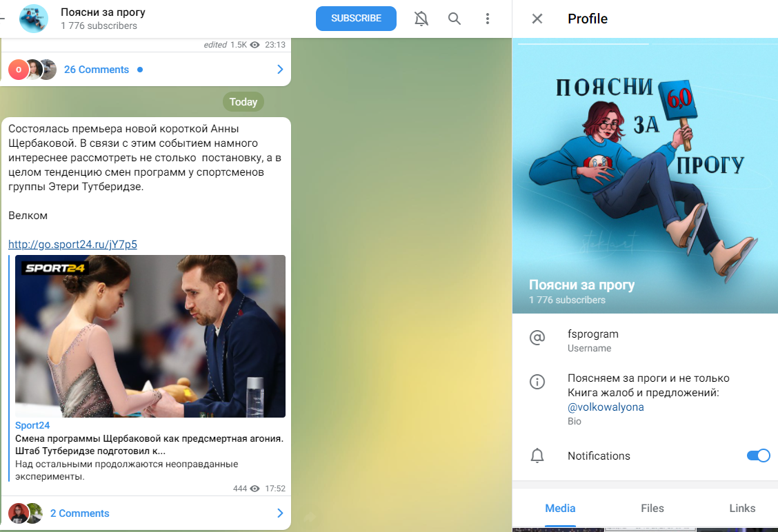Image resolution: width=778 pixels, height=532 pixels.
Task: Toggle the Notifications switch off
Action: (758, 456)
